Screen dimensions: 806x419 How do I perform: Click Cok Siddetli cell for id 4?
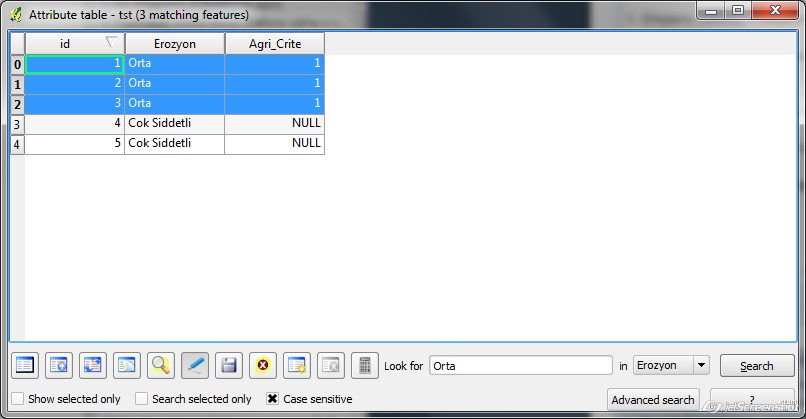click(x=175, y=124)
